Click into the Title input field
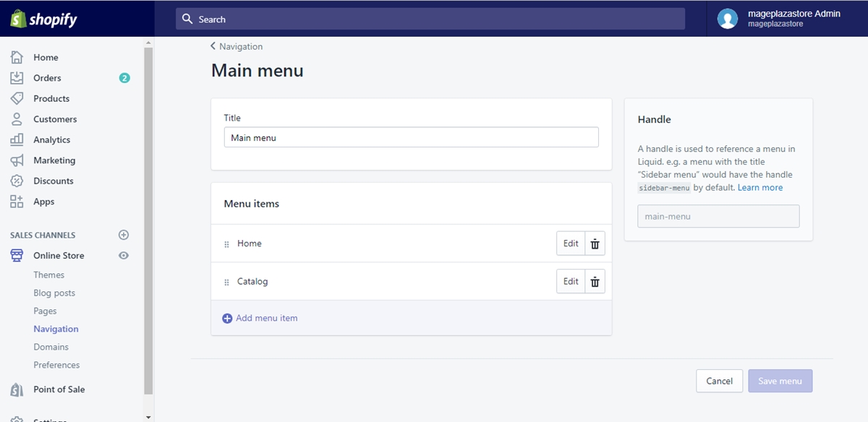 coord(412,137)
